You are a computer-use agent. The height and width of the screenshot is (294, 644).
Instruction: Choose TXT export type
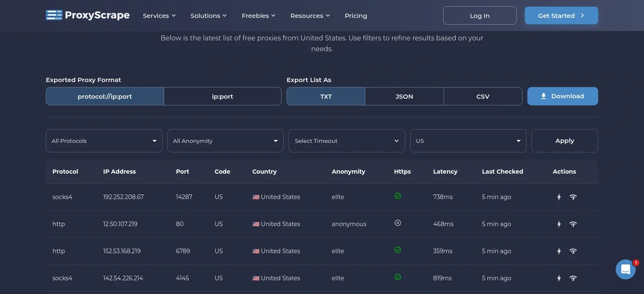tap(326, 96)
